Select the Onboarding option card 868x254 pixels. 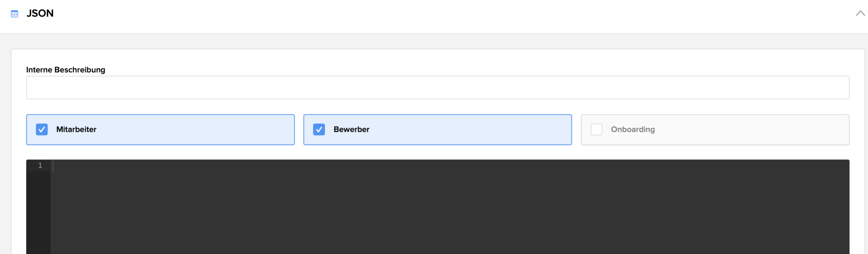715,129
